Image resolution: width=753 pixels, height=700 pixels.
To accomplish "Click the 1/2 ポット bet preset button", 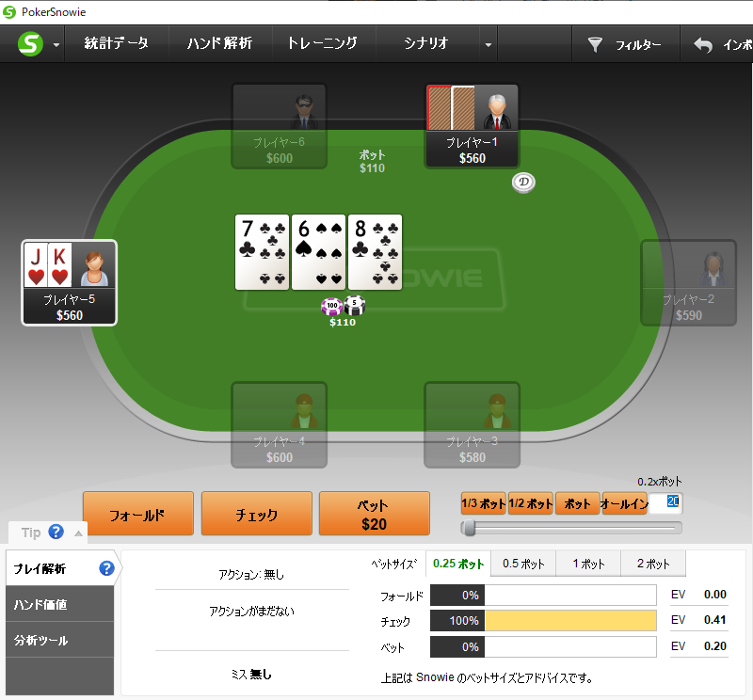I will pyautogui.click(x=531, y=503).
